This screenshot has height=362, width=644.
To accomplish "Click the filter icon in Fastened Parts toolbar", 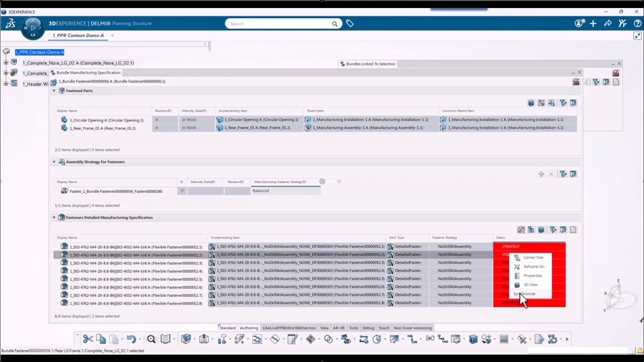I will (563, 103).
